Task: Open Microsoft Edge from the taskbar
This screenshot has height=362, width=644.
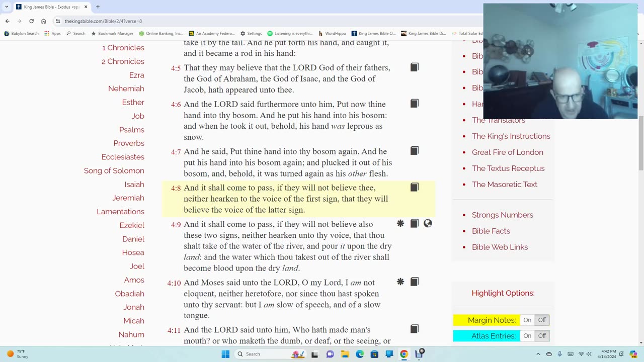Action: tap(360, 354)
